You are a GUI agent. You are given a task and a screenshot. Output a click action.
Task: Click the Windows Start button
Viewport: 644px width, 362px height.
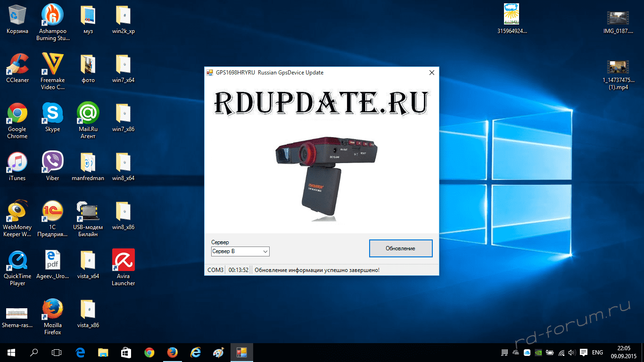point(11,352)
